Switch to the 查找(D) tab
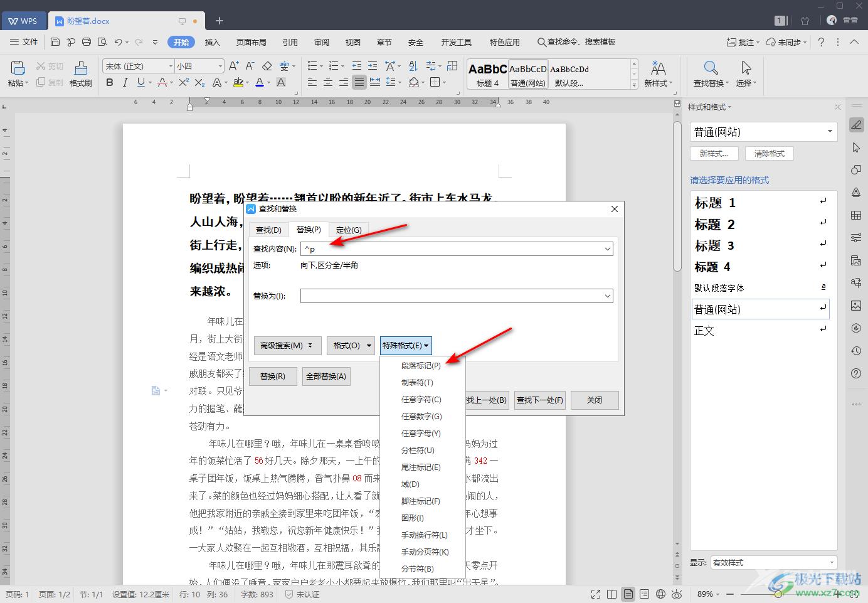 268,230
